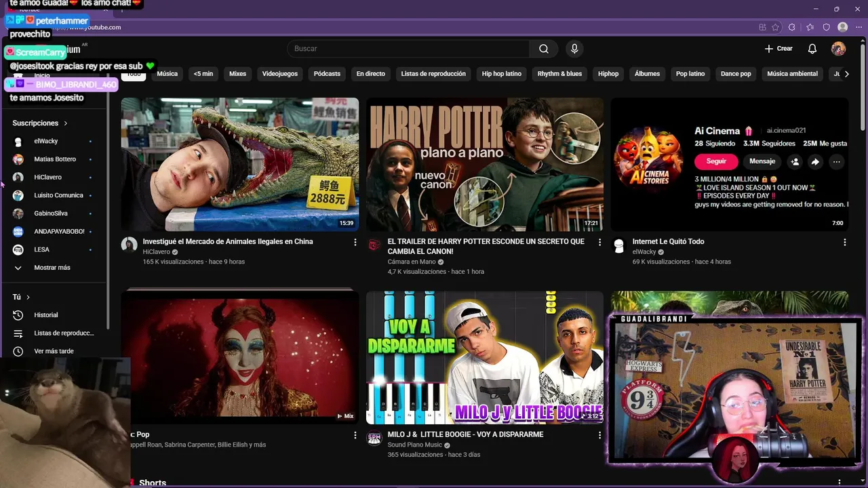Open YouTube notifications bell

pos(812,49)
